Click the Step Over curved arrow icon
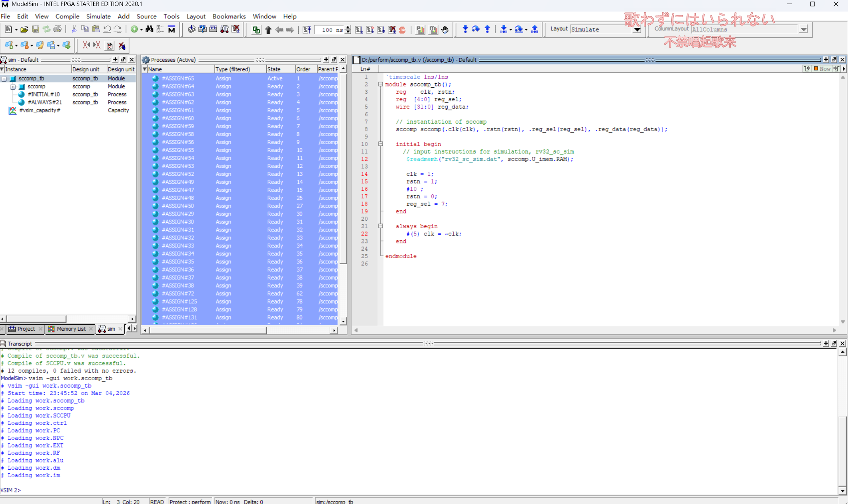The height and width of the screenshot is (504, 848). [476, 29]
